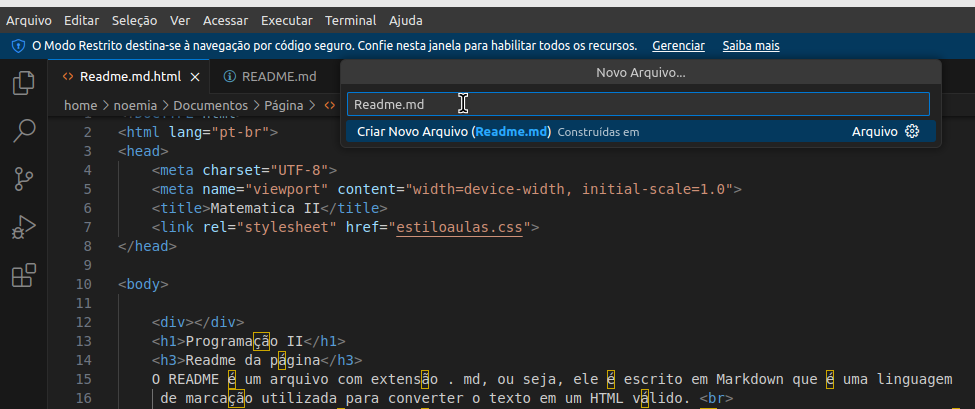
Task: Open the Ver menu
Action: tap(180, 21)
